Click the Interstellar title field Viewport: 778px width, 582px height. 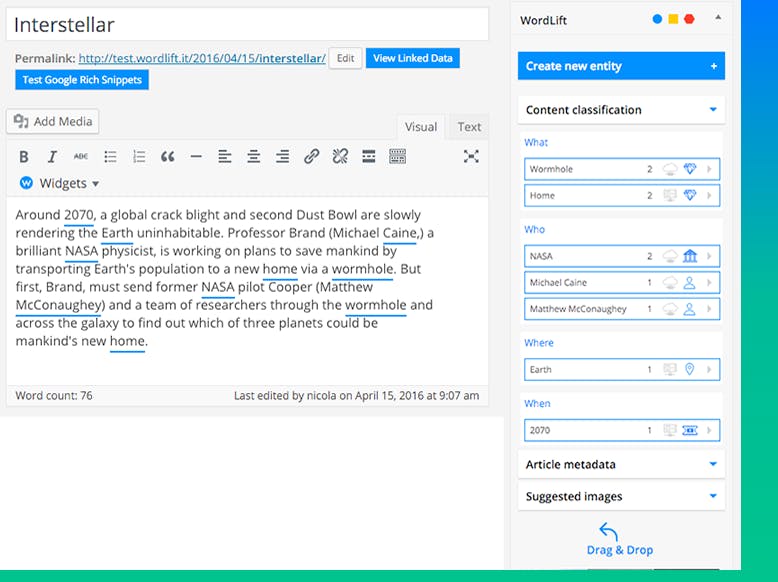(247, 24)
